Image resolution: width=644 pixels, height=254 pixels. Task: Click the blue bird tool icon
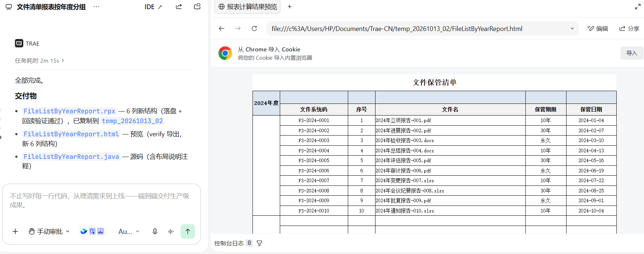click(84, 231)
